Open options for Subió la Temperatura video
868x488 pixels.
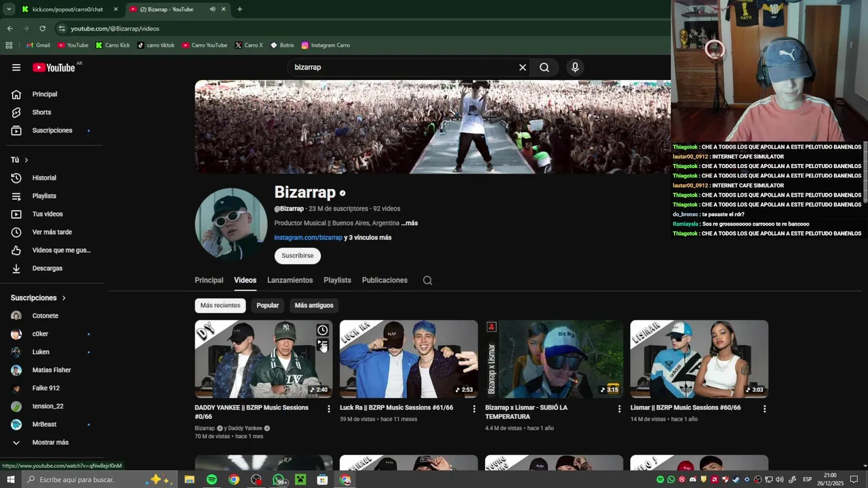tap(619, 409)
